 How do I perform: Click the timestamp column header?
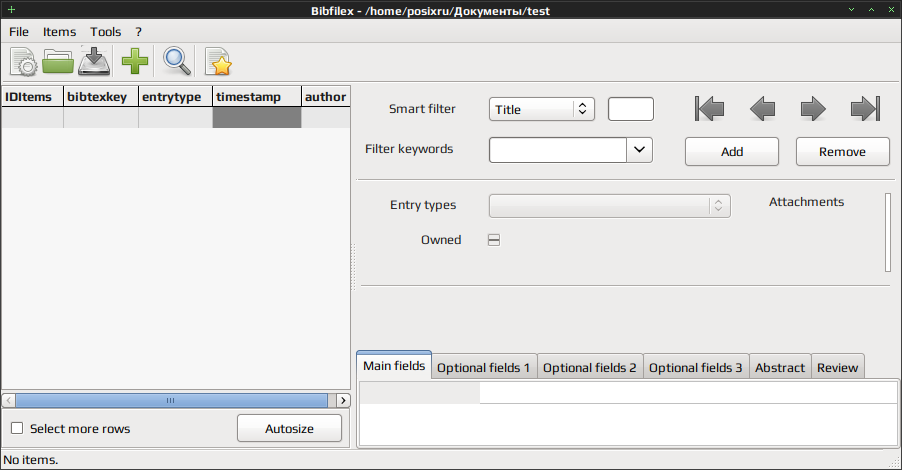pyautogui.click(x=257, y=97)
